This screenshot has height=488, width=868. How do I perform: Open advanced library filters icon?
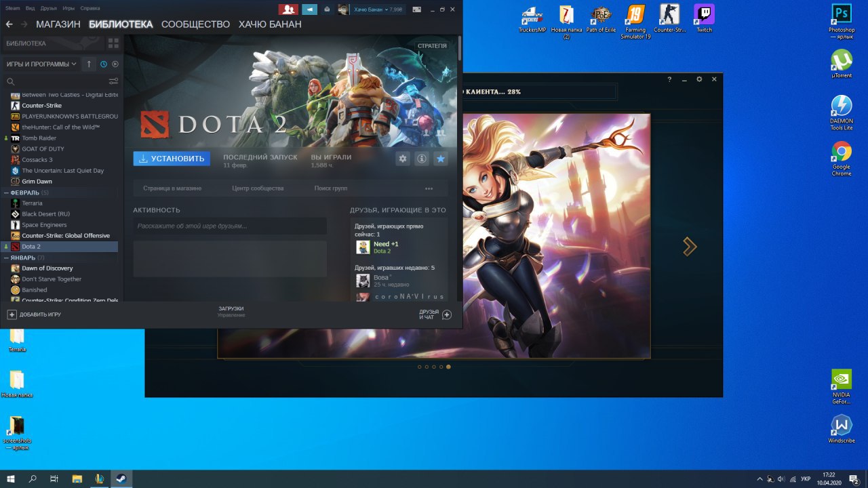(x=113, y=81)
